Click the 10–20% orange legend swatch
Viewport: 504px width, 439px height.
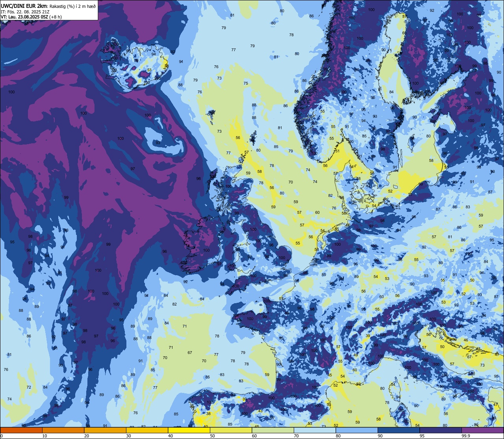63,430
